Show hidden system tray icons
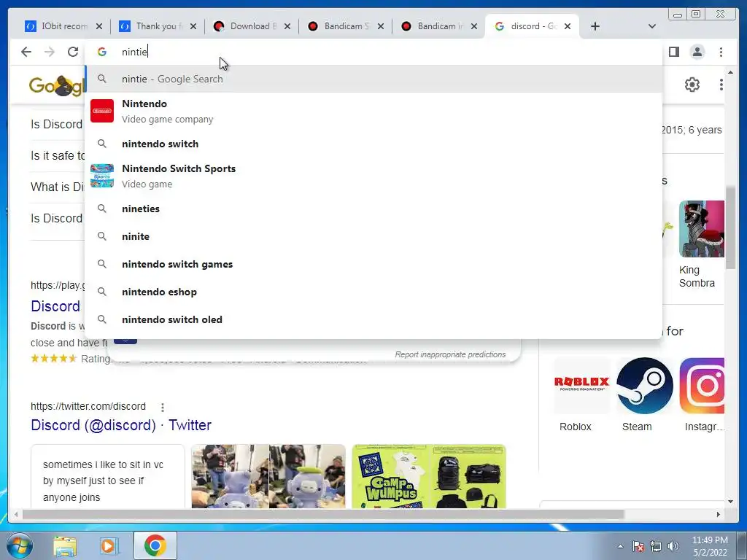Viewport: 747px width, 560px height. click(620, 546)
